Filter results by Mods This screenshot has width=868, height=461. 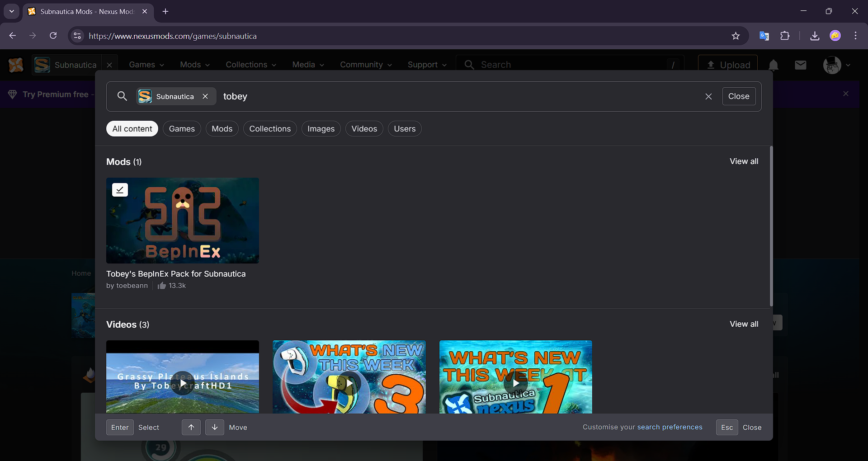222,129
